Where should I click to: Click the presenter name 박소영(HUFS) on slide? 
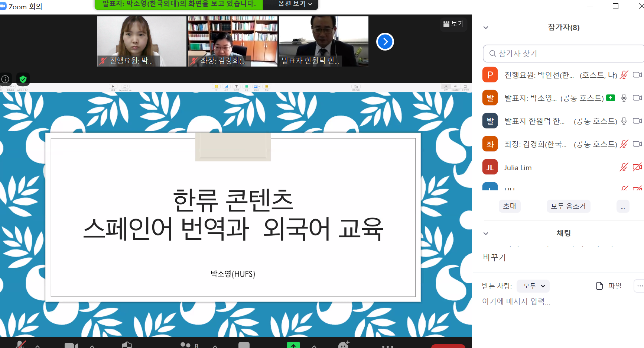(233, 274)
